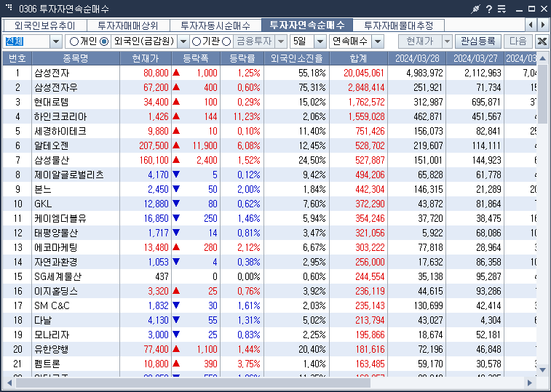Click the table scroll down arrow
Image resolution: width=551 pixels, height=392 pixels.
click(542, 370)
